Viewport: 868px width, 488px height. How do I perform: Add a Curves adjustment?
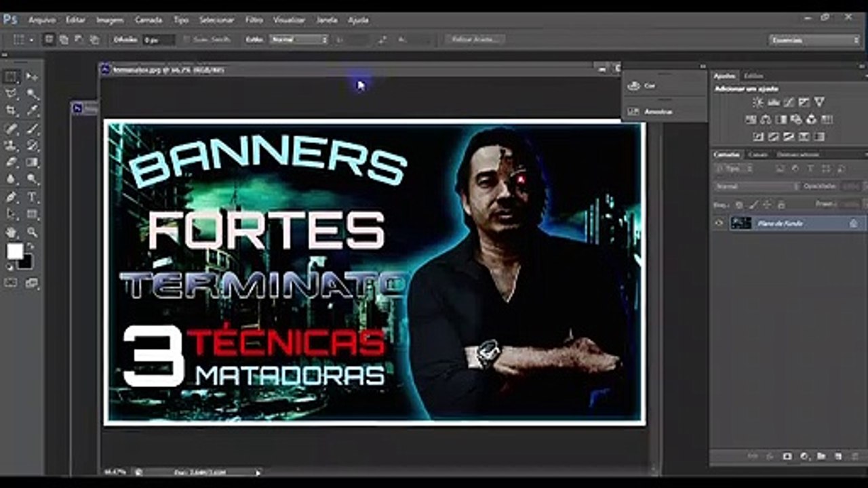[789, 102]
